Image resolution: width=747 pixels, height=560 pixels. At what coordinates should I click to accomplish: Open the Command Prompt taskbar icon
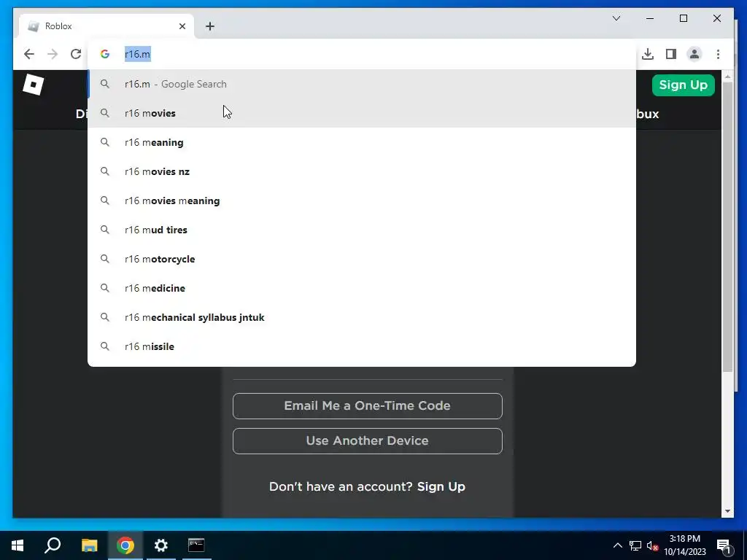196,545
